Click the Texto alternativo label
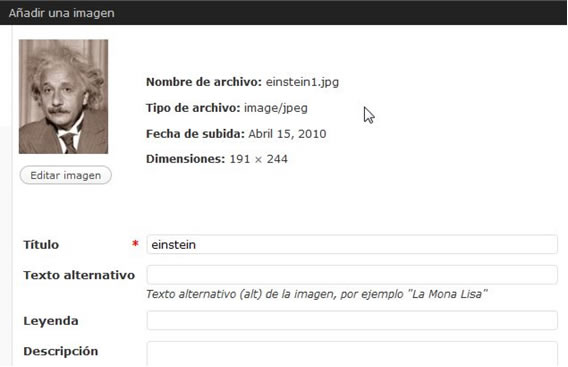The image size is (568, 367). pyautogui.click(x=79, y=275)
